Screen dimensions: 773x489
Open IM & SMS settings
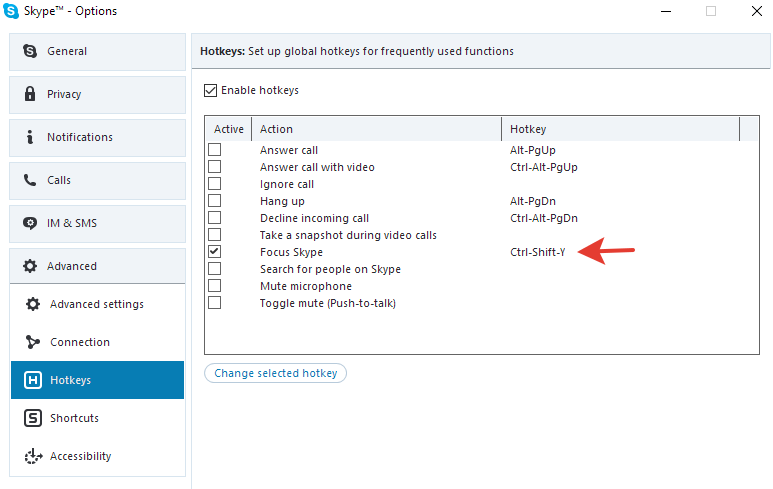pos(98,224)
